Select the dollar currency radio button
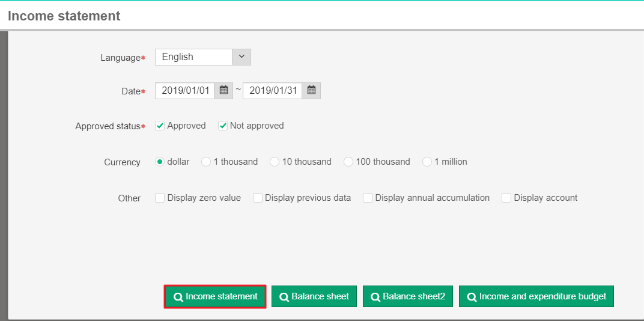The image size is (644, 321). (x=160, y=162)
